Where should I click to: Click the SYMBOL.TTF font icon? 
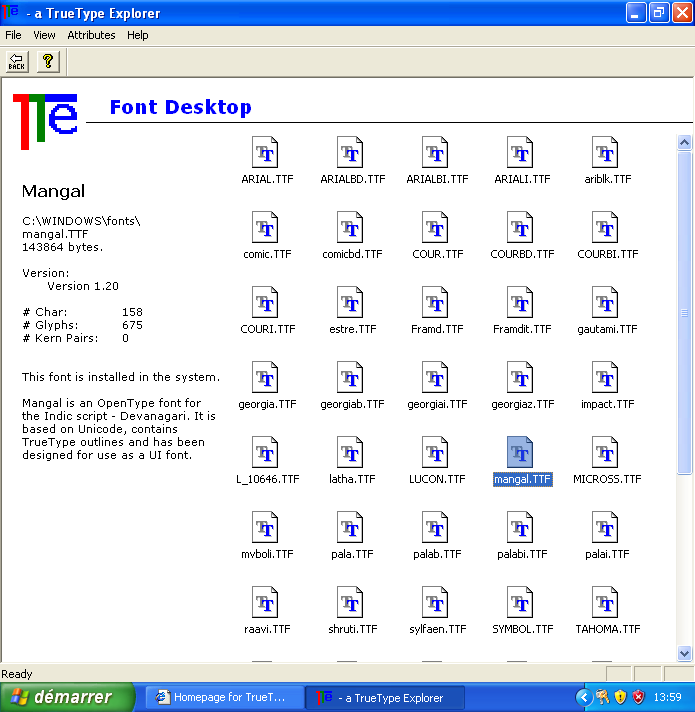click(x=521, y=604)
